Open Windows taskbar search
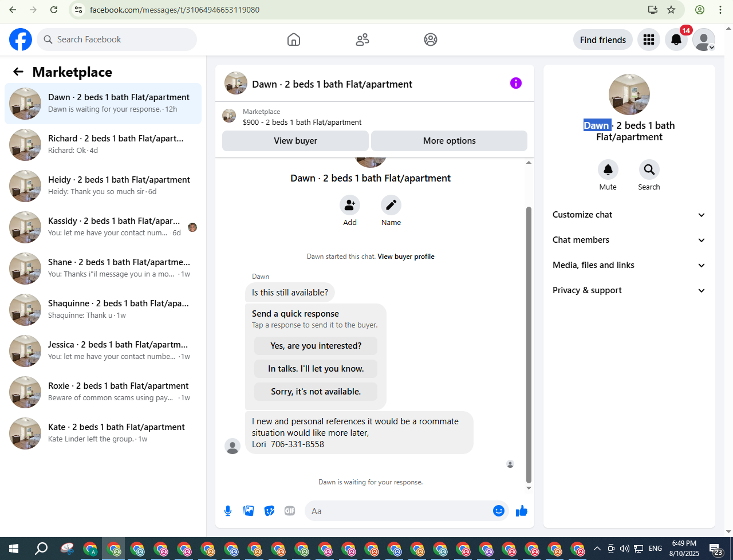This screenshot has width=733, height=560. 41,549
